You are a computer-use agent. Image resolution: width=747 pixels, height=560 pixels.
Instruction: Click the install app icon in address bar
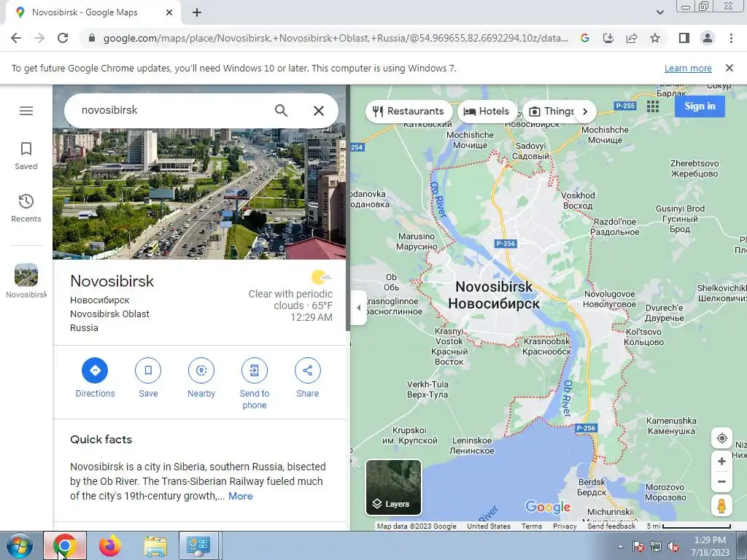click(608, 38)
